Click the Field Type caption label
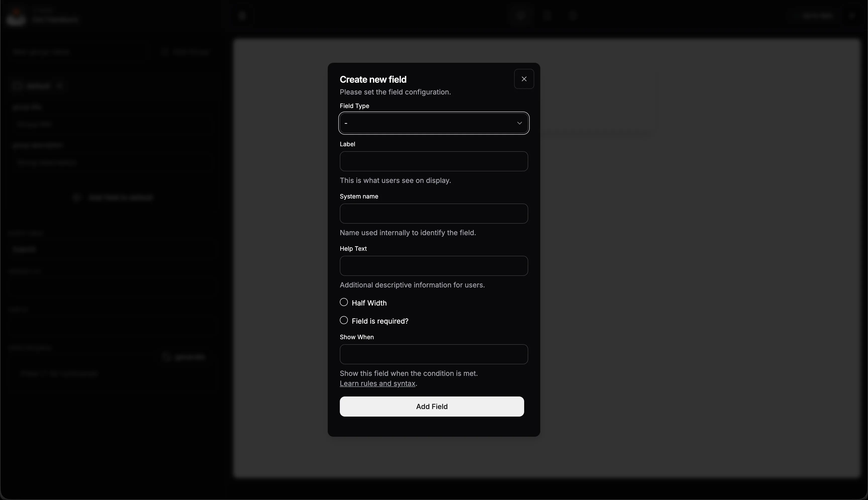This screenshot has height=500, width=868. click(x=354, y=106)
